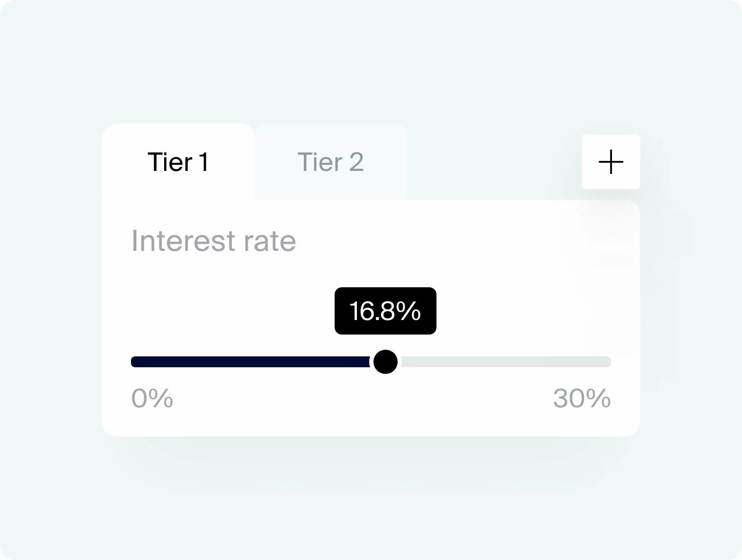The image size is (742, 560).
Task: Click the 0% minimum label
Action: tap(152, 399)
